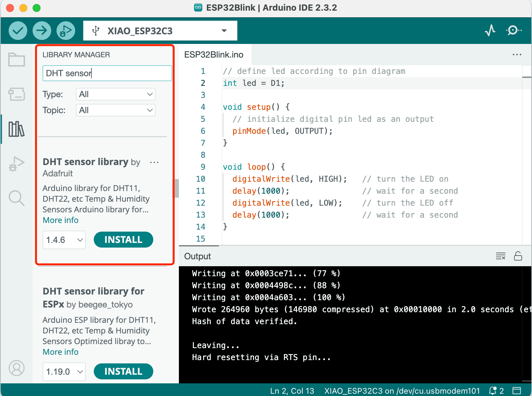Open More info for Adafruit DHT library
The height and width of the screenshot is (396, 532).
[x=61, y=220]
